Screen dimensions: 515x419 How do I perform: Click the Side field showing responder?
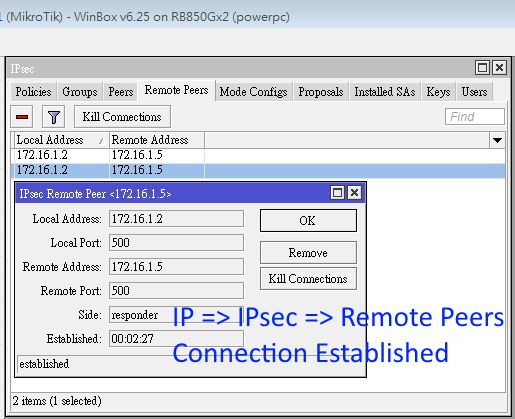[176, 315]
